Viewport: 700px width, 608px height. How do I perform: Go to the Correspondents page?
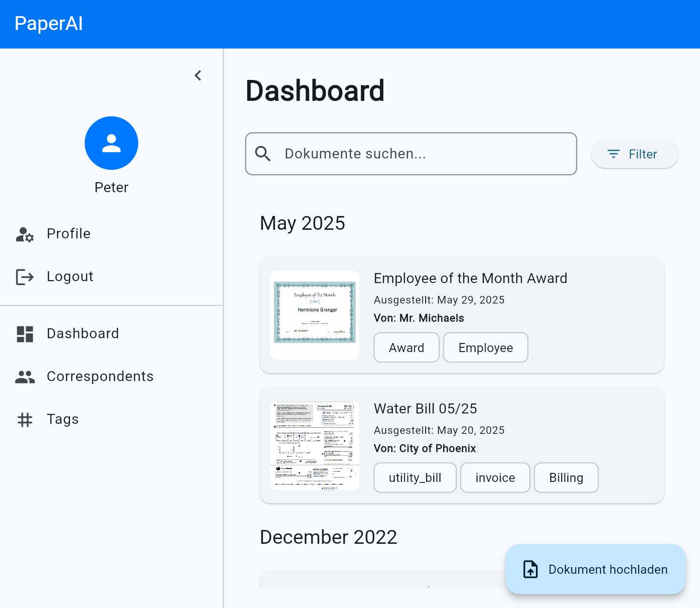tap(100, 376)
